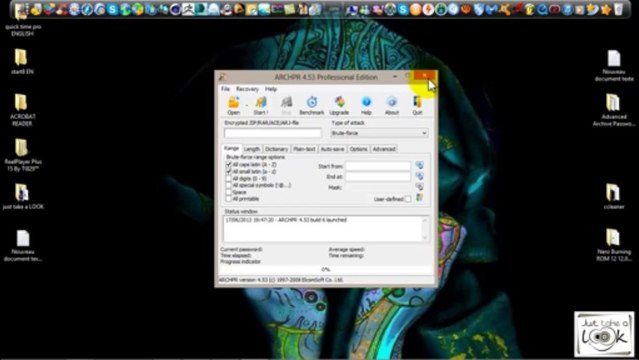Open the Help menu in menu bar

(x=271, y=89)
